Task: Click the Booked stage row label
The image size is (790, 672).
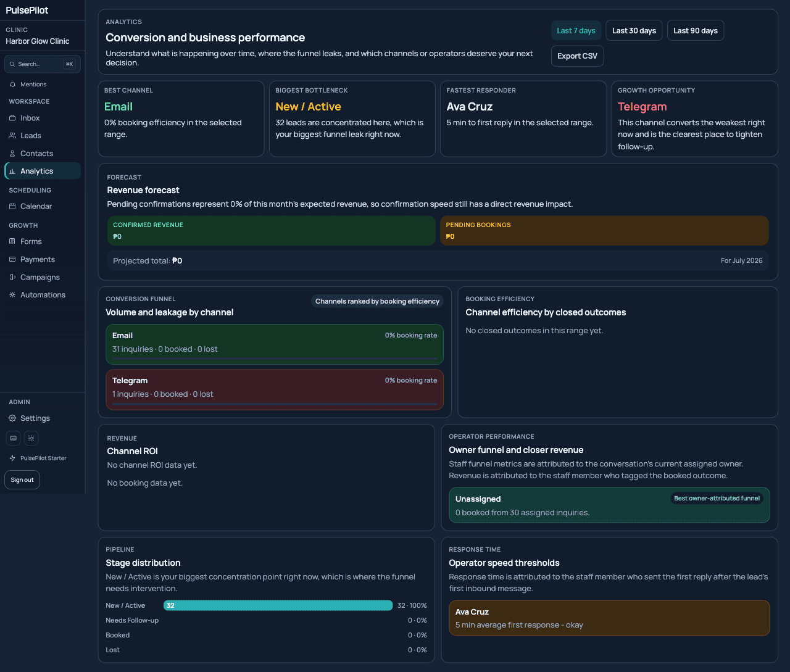Action: click(x=117, y=635)
